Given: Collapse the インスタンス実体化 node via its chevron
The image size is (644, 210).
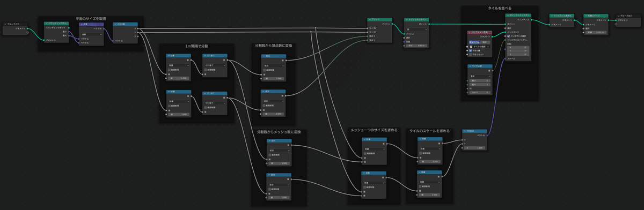Looking at the screenshot, I should pyautogui.click(x=552, y=16).
